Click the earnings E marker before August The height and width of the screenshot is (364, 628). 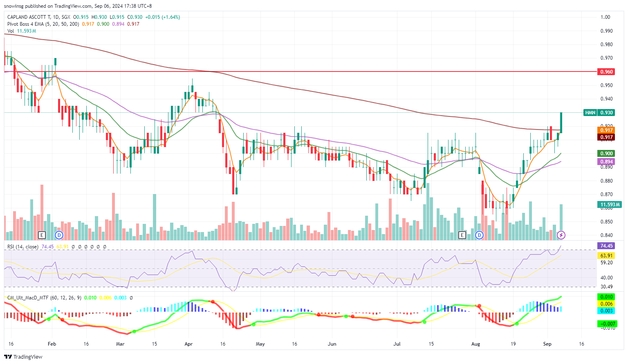(x=462, y=235)
